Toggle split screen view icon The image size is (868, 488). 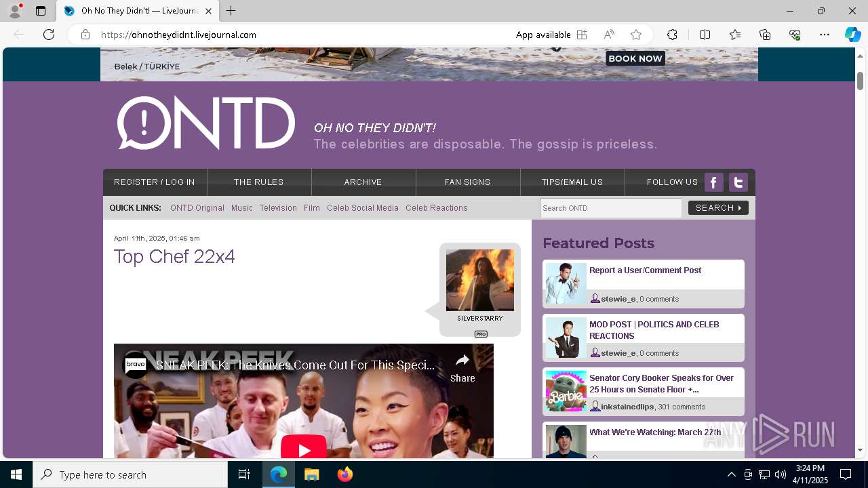click(x=705, y=35)
